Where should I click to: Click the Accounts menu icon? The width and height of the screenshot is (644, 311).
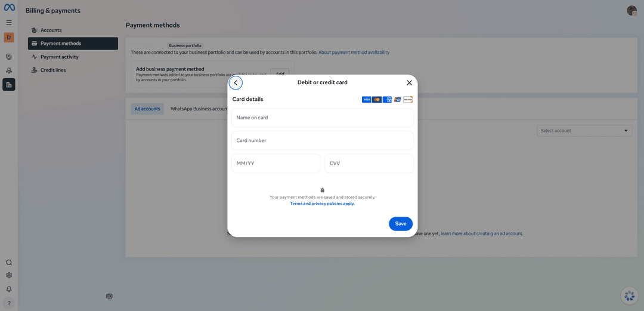point(35,30)
